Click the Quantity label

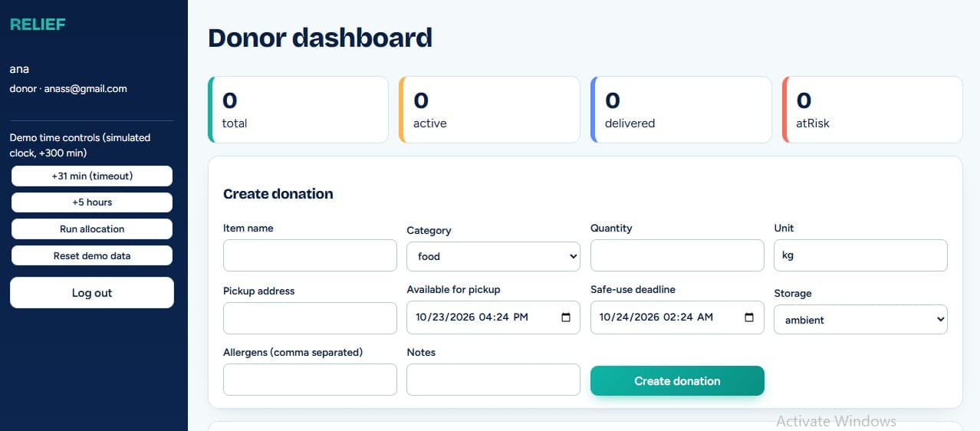click(611, 228)
